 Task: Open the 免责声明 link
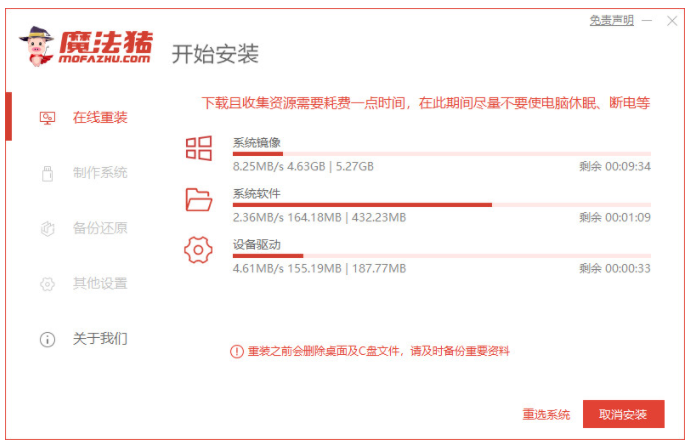point(611,21)
